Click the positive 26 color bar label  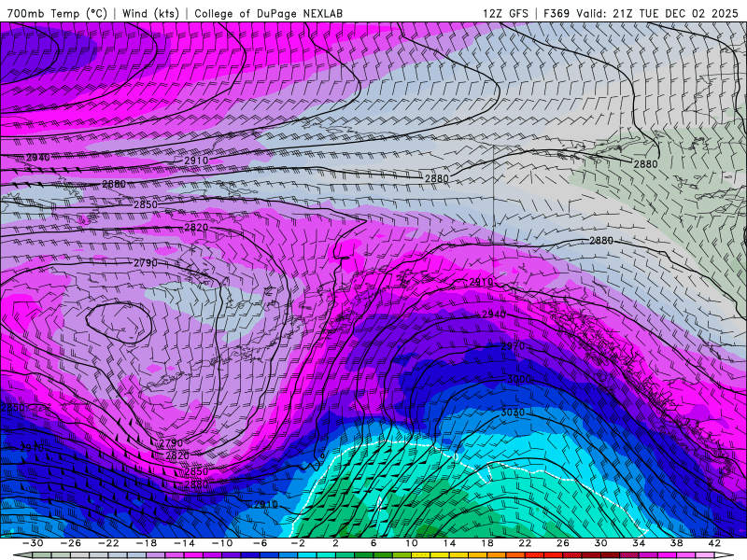click(563, 543)
